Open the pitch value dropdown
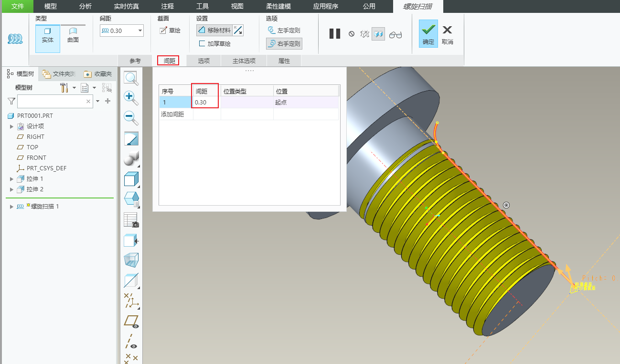 point(139,31)
